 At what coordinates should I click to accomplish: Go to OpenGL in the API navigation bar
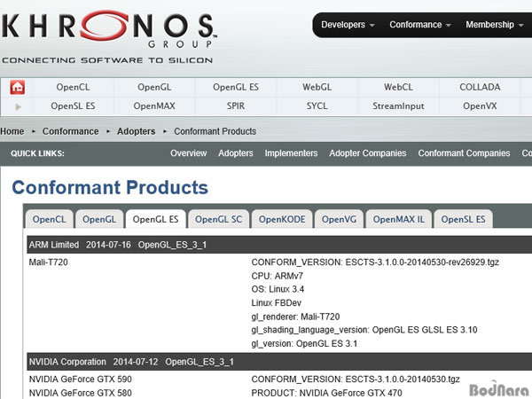[x=154, y=87]
